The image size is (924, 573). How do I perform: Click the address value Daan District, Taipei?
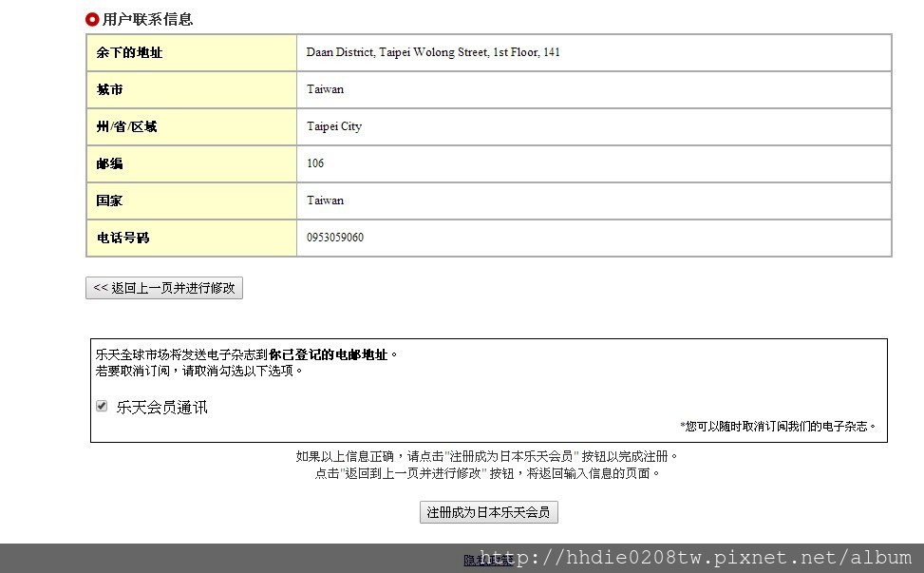coord(433,52)
